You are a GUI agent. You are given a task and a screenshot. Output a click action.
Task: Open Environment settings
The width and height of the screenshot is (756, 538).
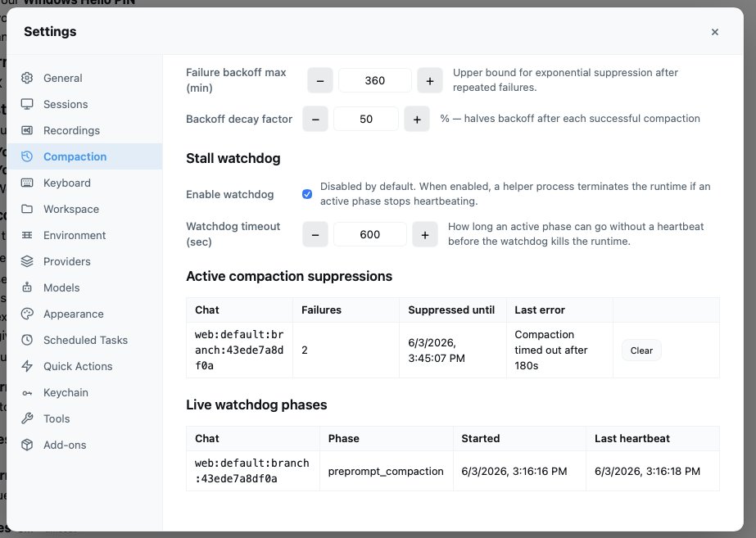pyautogui.click(x=85, y=235)
